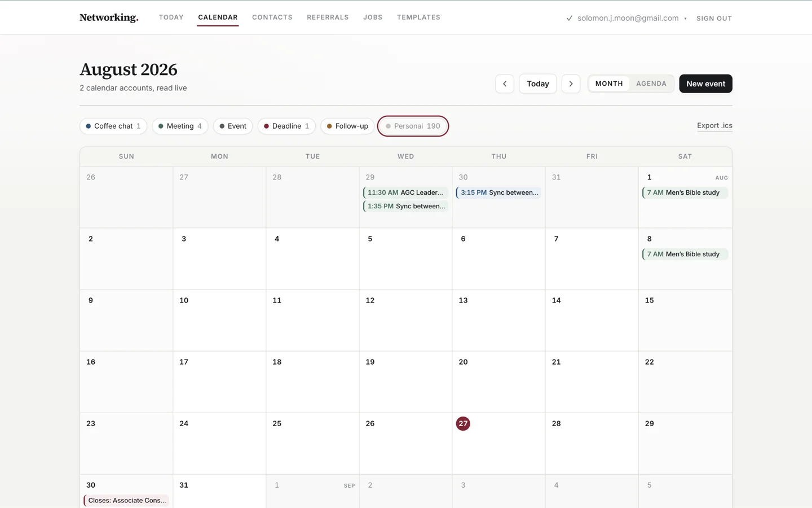Select the highlighted day 27
The height and width of the screenshot is (508, 812).
(x=463, y=423)
